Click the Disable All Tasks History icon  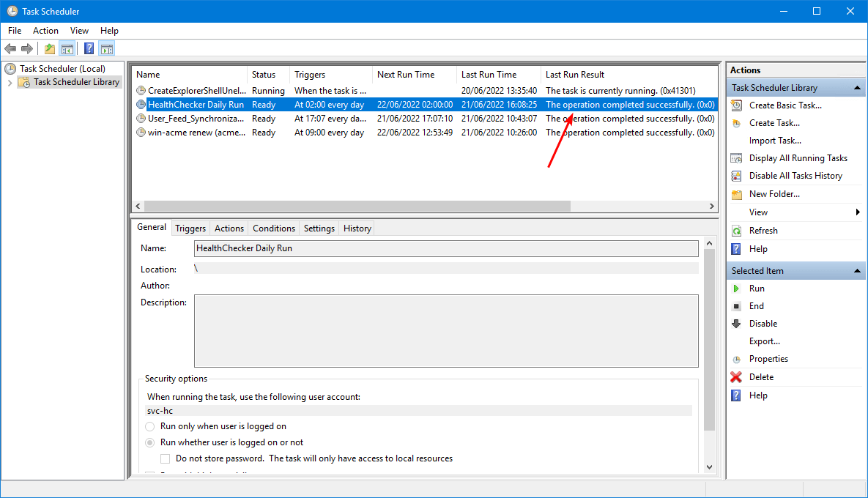click(x=736, y=176)
